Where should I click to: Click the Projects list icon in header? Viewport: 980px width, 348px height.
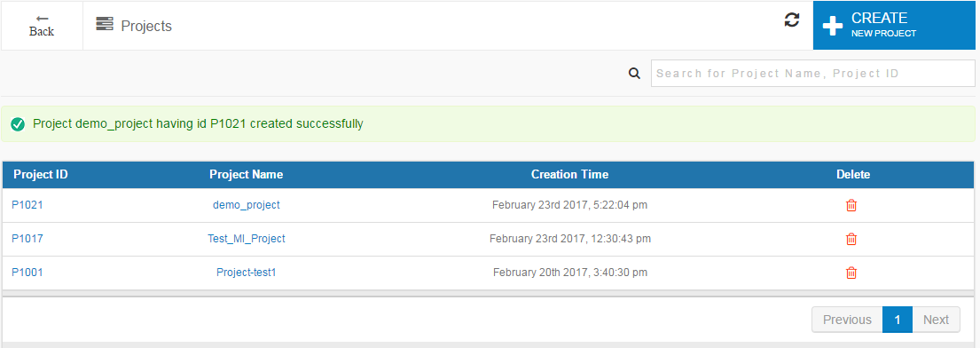[x=105, y=24]
